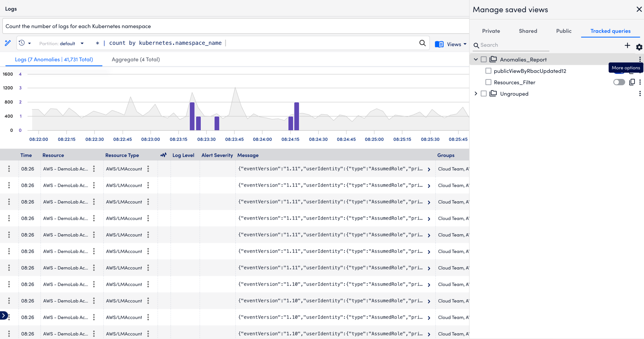This screenshot has height=339, width=644.
Task: Expand message of last visible log row
Action: pyautogui.click(x=429, y=334)
